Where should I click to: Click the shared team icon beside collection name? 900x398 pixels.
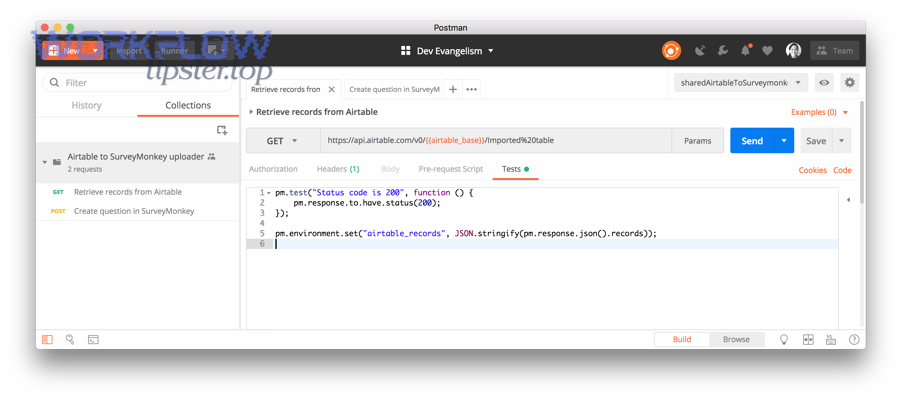211,156
